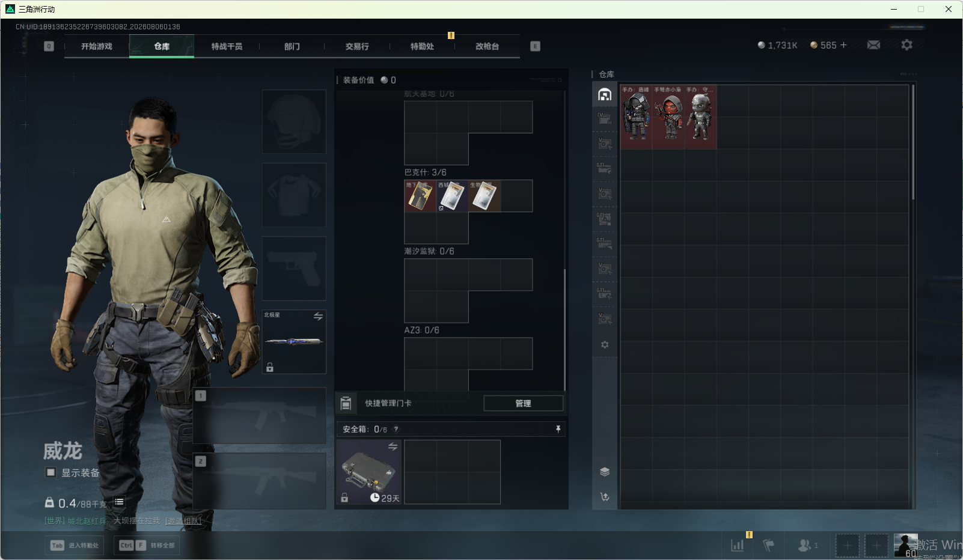Toggle the 显示装备 checkbox
Screen dimensions: 963x560
(51, 472)
